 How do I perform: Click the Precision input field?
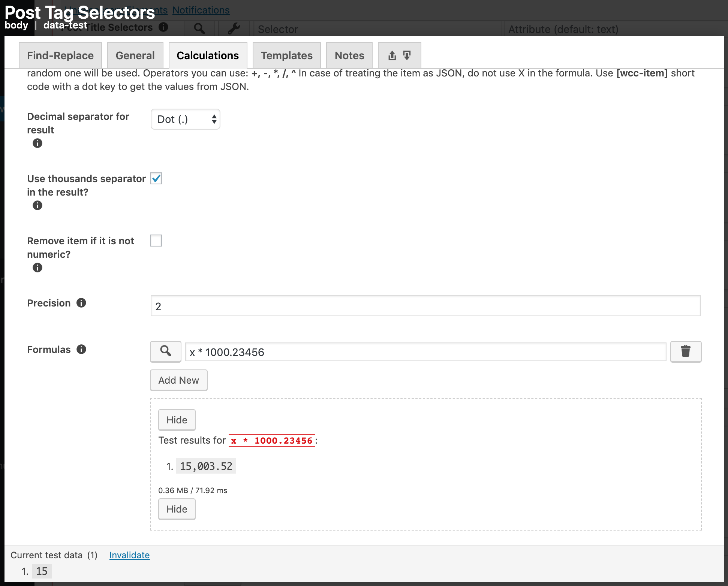[x=426, y=306]
